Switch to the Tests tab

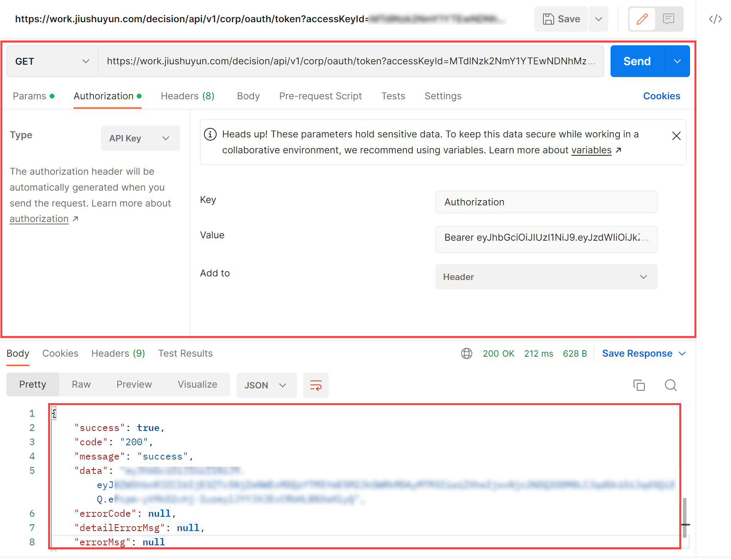pos(393,96)
